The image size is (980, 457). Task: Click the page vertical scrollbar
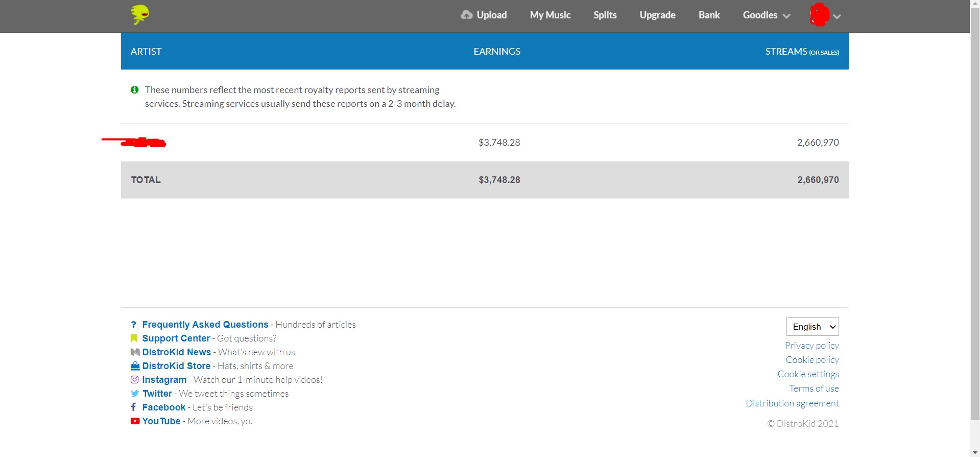click(975, 215)
